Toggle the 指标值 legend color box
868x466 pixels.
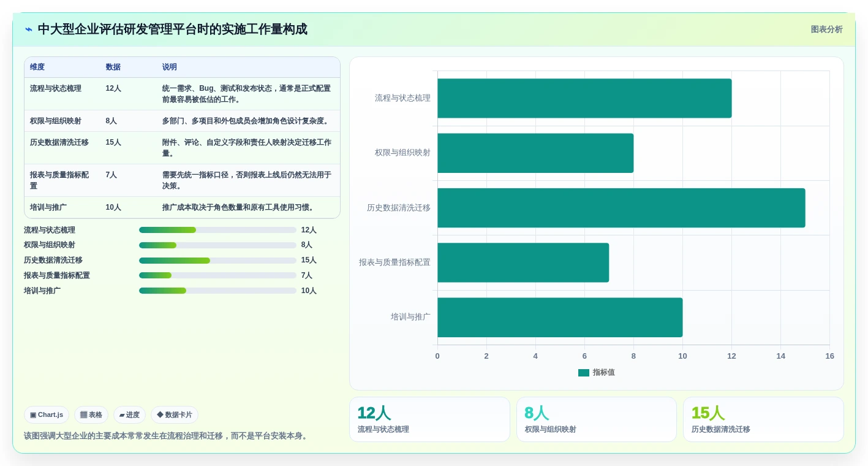coord(584,373)
